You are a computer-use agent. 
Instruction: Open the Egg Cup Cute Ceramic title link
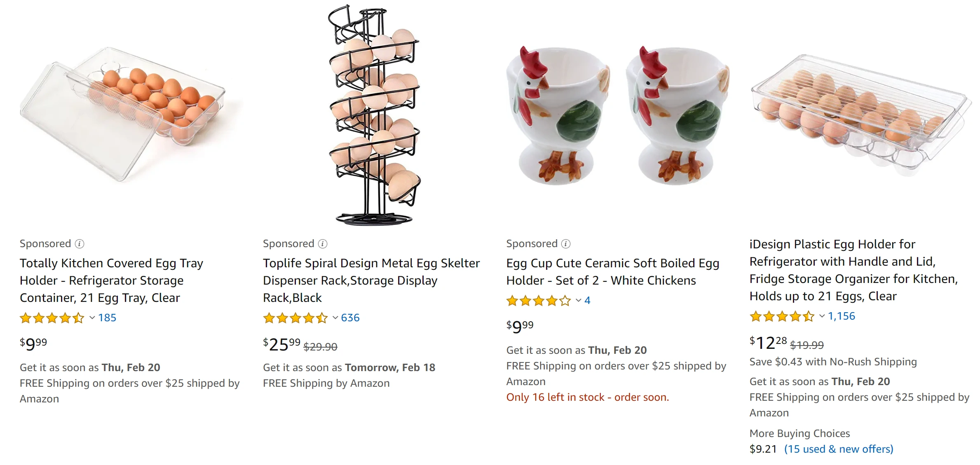(x=612, y=271)
